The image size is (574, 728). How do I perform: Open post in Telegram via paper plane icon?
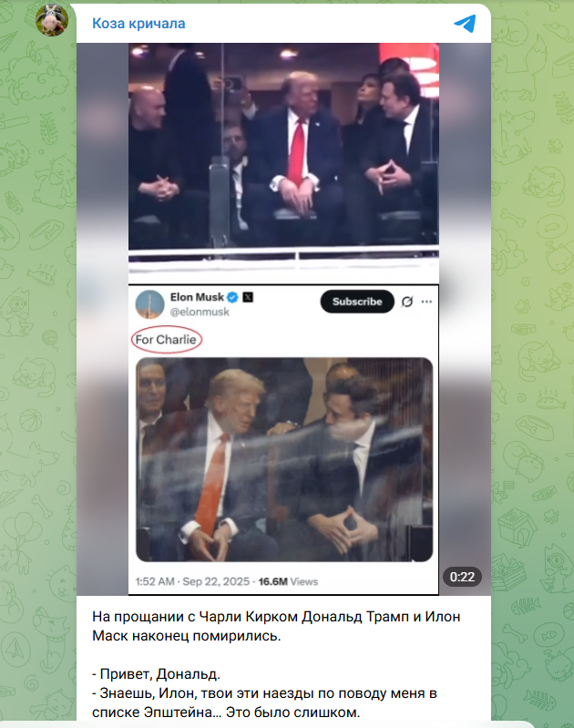point(465,23)
